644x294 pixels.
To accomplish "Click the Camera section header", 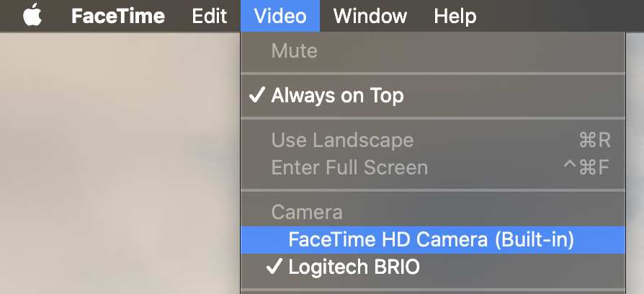I will pos(307,213).
